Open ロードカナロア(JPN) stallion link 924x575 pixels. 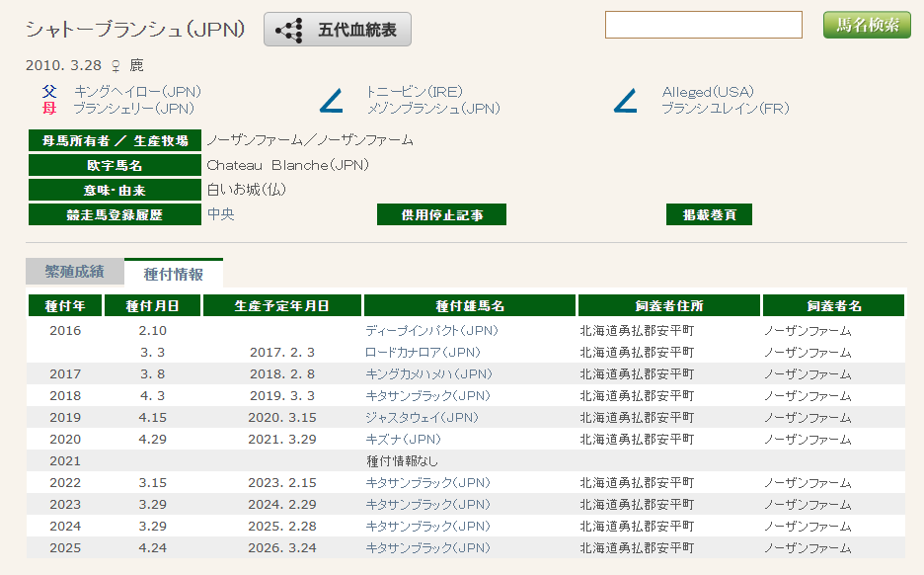tap(423, 353)
